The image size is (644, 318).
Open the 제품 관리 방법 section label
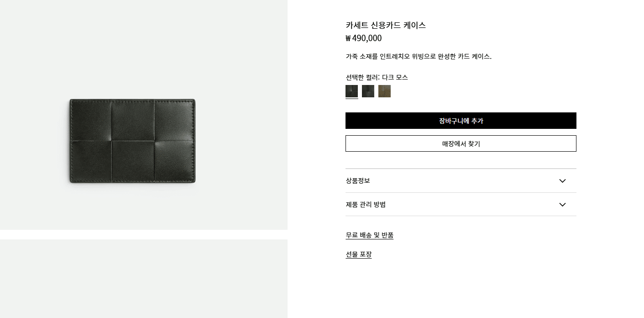coord(366,205)
